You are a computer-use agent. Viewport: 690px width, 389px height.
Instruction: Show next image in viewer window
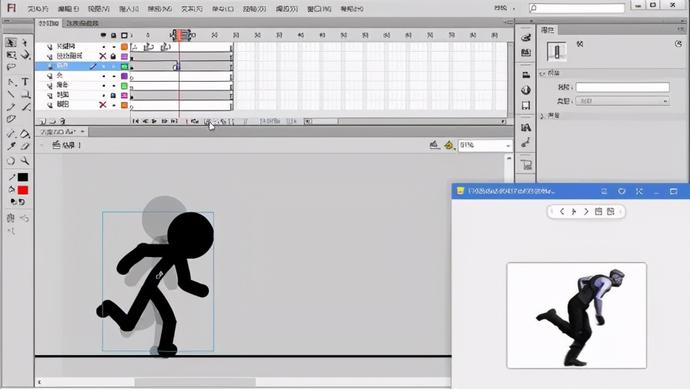coord(586,212)
